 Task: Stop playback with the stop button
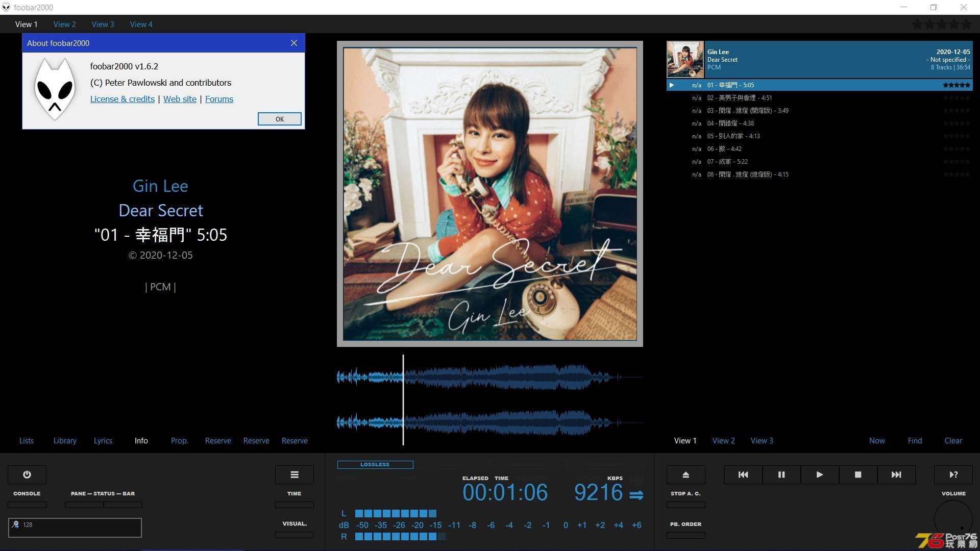tap(858, 474)
